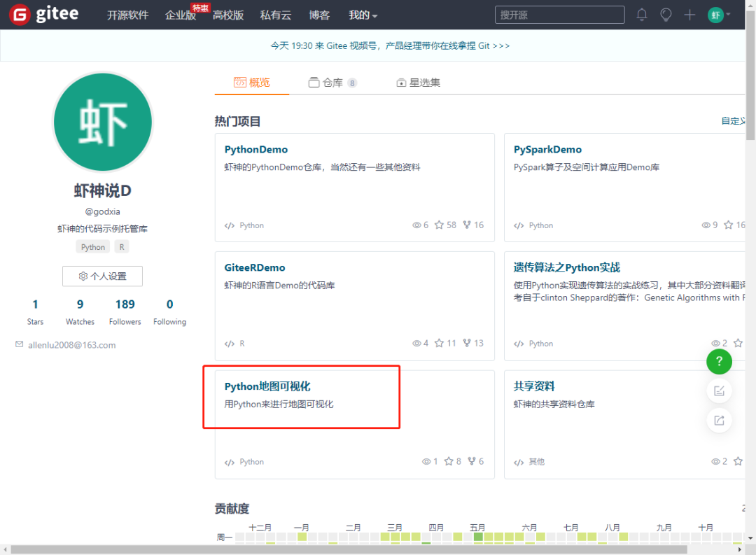Open 高校版 in the top navigation
756x555 pixels.
[x=228, y=15]
